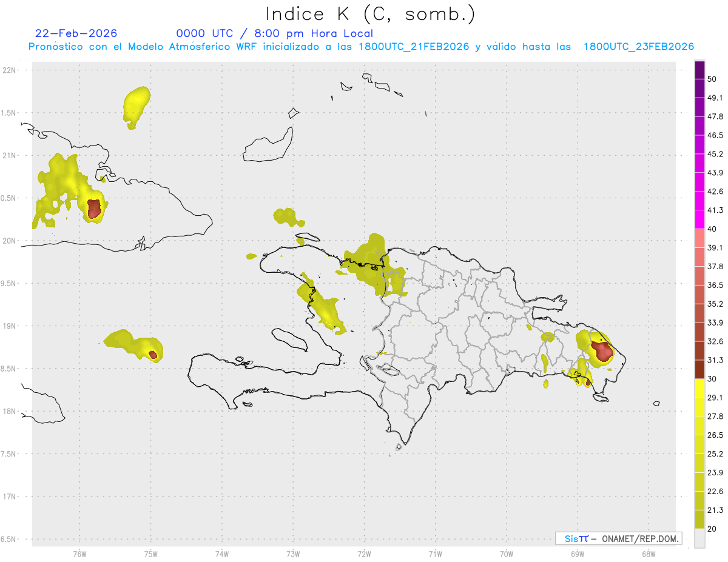This screenshot has width=728, height=562.
Task: Select the date label "22-Feb-2026"
Action: tap(76, 33)
